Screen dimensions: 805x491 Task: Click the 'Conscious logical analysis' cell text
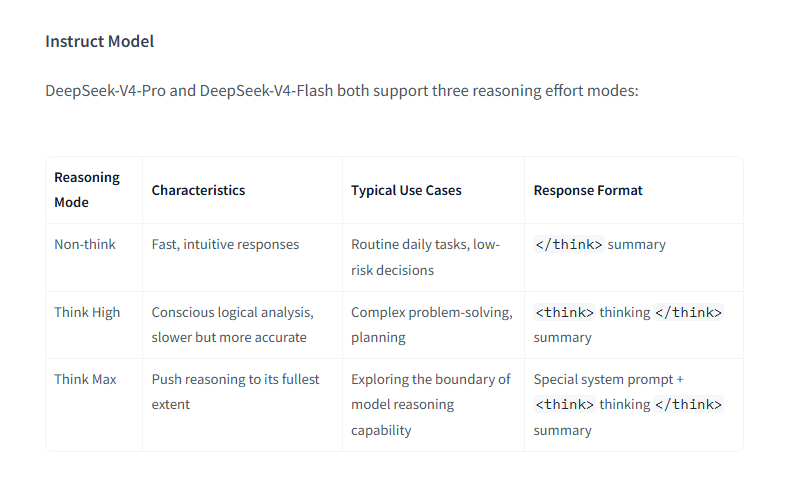click(232, 325)
